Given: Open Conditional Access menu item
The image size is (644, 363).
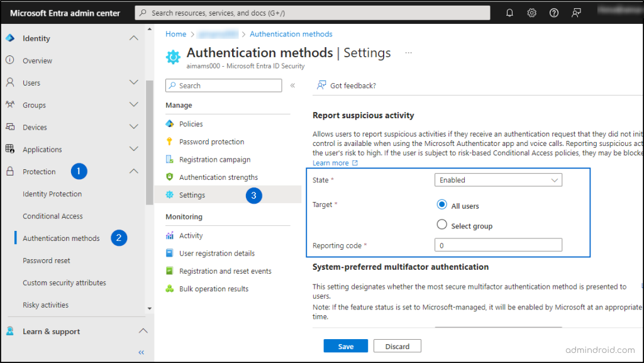Looking at the screenshot, I should [53, 216].
